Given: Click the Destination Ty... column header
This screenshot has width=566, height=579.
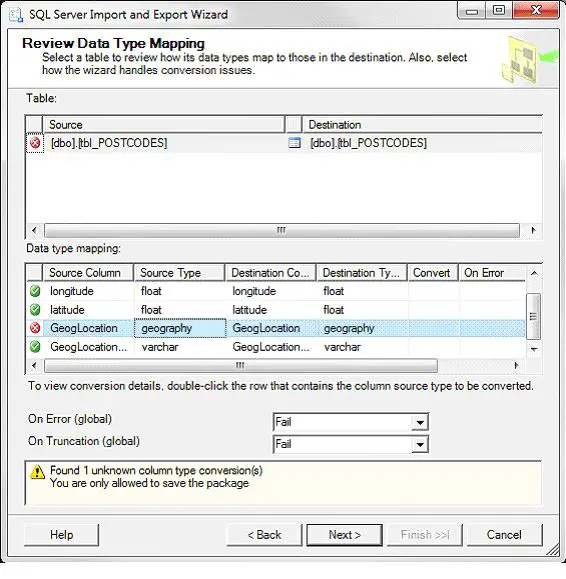Looking at the screenshot, I should (x=362, y=273).
